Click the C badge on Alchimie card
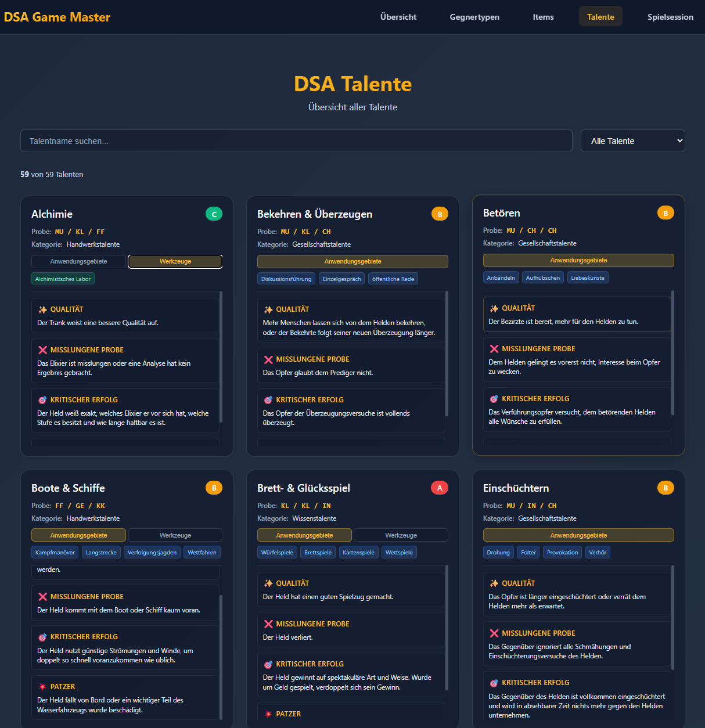Image resolution: width=705 pixels, height=728 pixels. coord(214,214)
